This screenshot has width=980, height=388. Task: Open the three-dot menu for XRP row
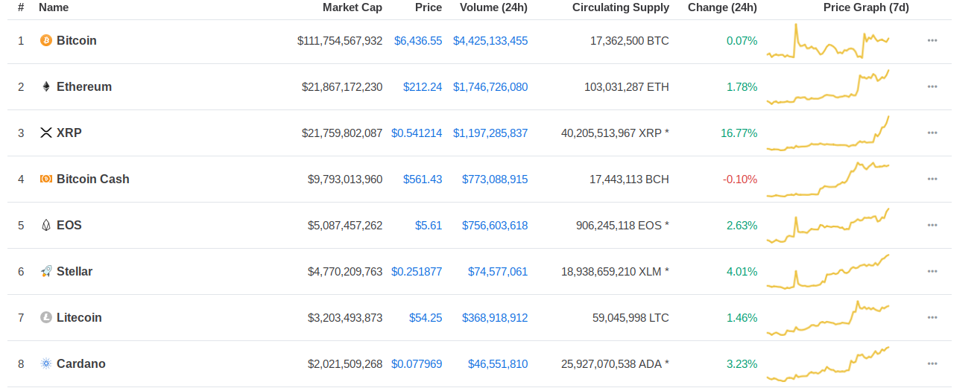pyautogui.click(x=932, y=133)
